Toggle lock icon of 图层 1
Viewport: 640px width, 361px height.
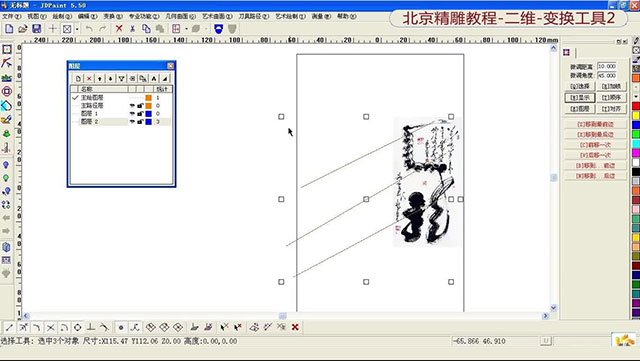(140, 114)
